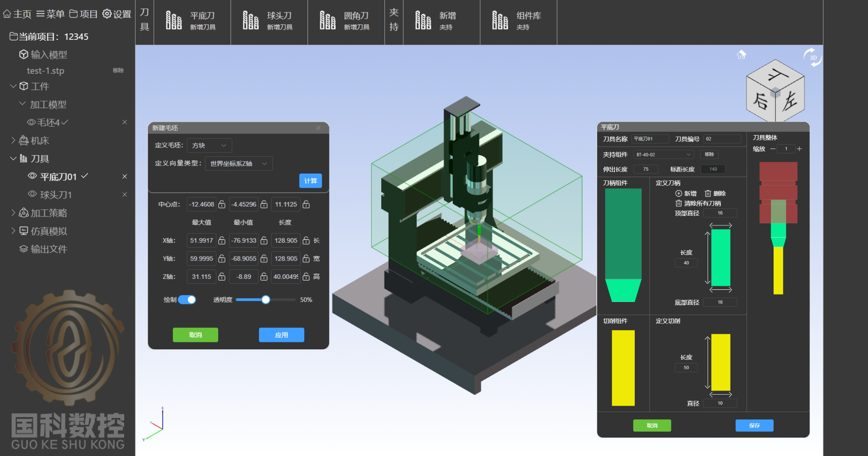
Task: Click the flat end mill (平底刀) tool icon
Action: point(174,21)
